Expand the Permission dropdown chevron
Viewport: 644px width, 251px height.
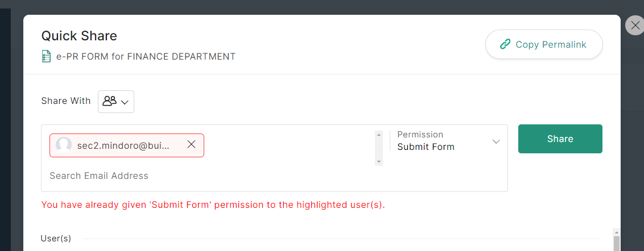point(496,141)
